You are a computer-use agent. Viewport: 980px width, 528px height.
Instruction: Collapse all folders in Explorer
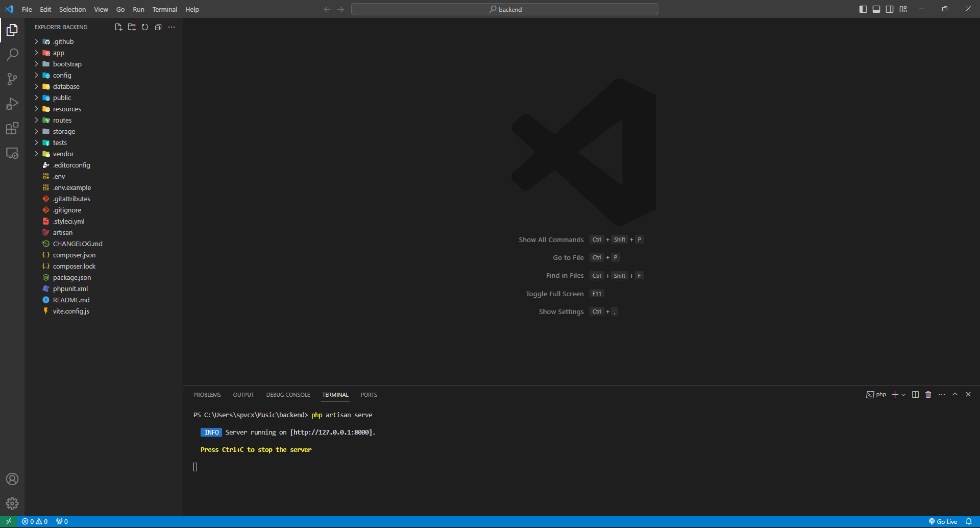pos(158,27)
